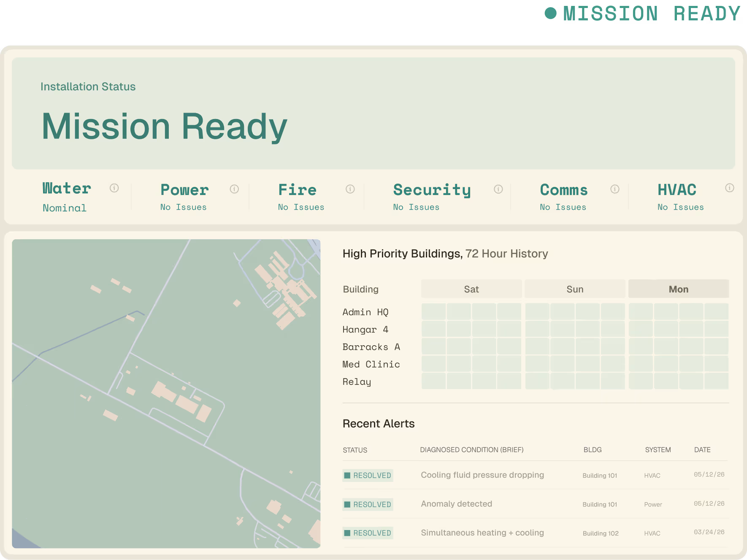Click the Security info icon

(498, 189)
